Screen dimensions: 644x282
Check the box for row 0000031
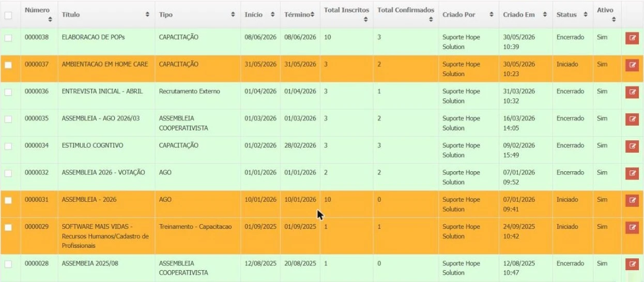(x=8, y=200)
